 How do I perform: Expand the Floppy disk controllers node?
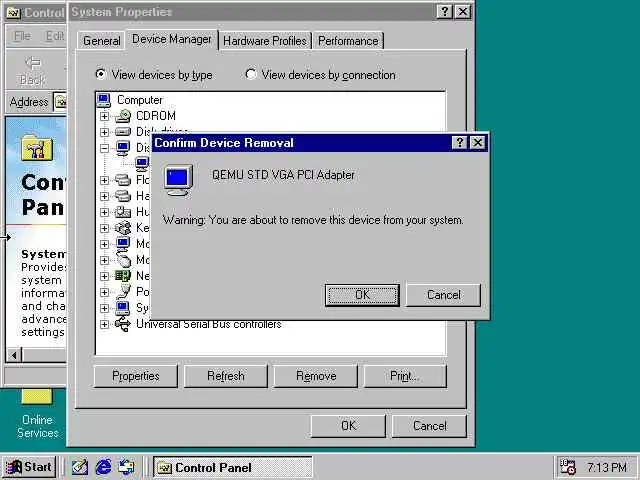[104, 180]
